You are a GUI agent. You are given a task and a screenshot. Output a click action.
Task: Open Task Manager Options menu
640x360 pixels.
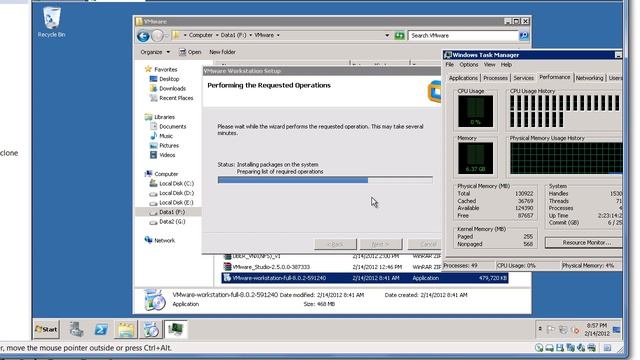[469, 65]
